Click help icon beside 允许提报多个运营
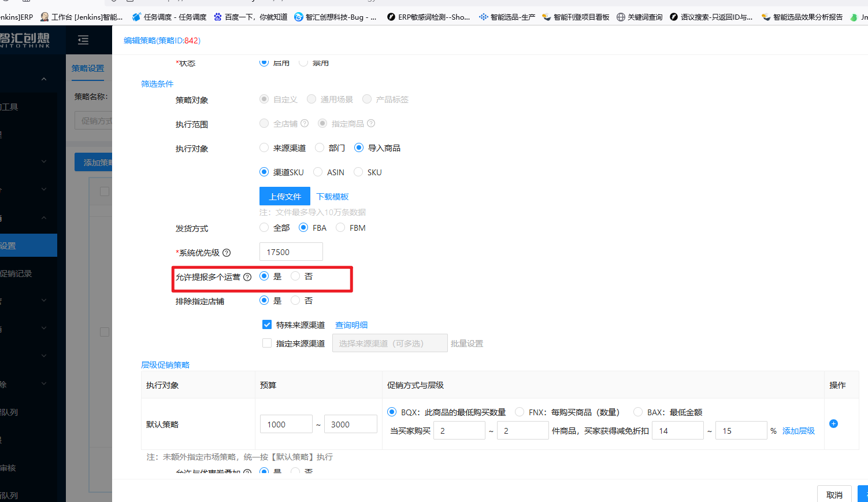The height and width of the screenshot is (502, 868). (247, 277)
